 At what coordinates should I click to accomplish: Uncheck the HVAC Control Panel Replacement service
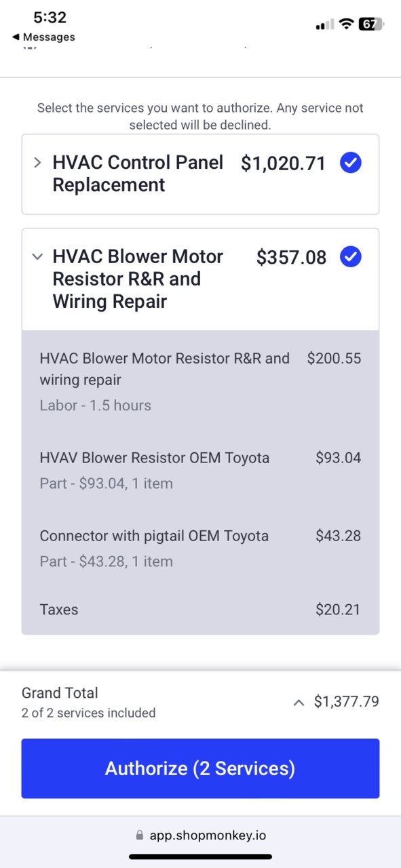pos(351,163)
